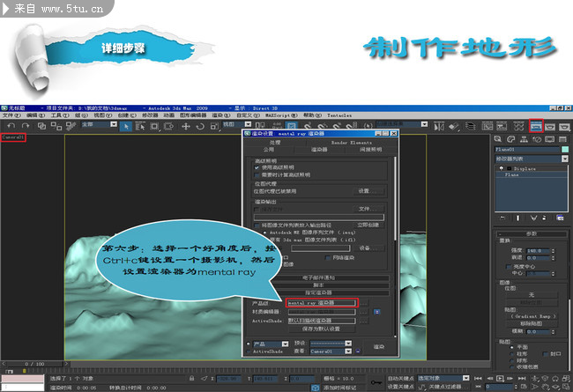Screen dimensions: 573x392
Task: Open the MAXScript menu
Action: [x=278, y=115]
